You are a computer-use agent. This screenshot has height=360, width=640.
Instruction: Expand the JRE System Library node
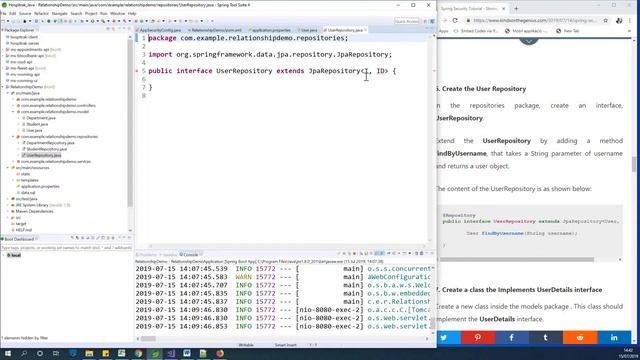point(8,205)
